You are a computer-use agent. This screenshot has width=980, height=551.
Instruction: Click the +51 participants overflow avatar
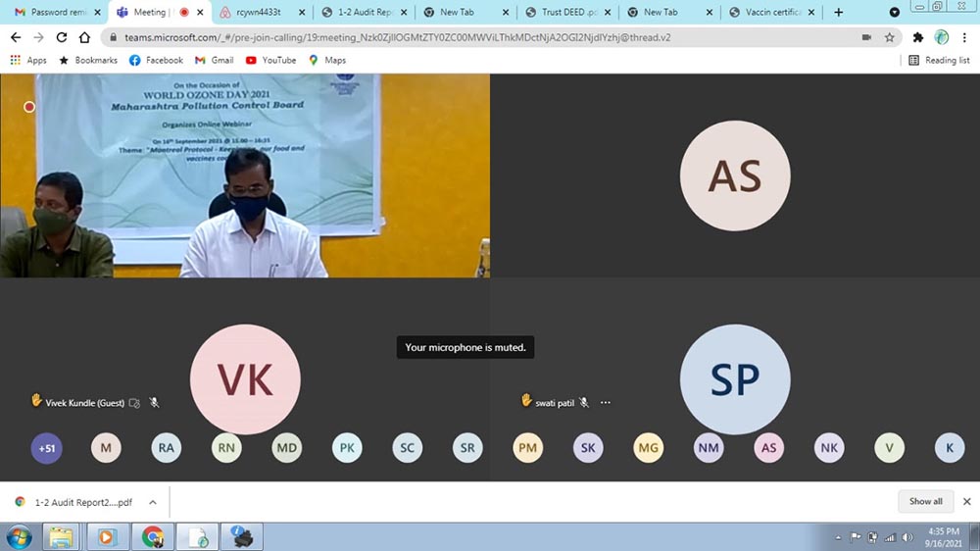tap(46, 448)
